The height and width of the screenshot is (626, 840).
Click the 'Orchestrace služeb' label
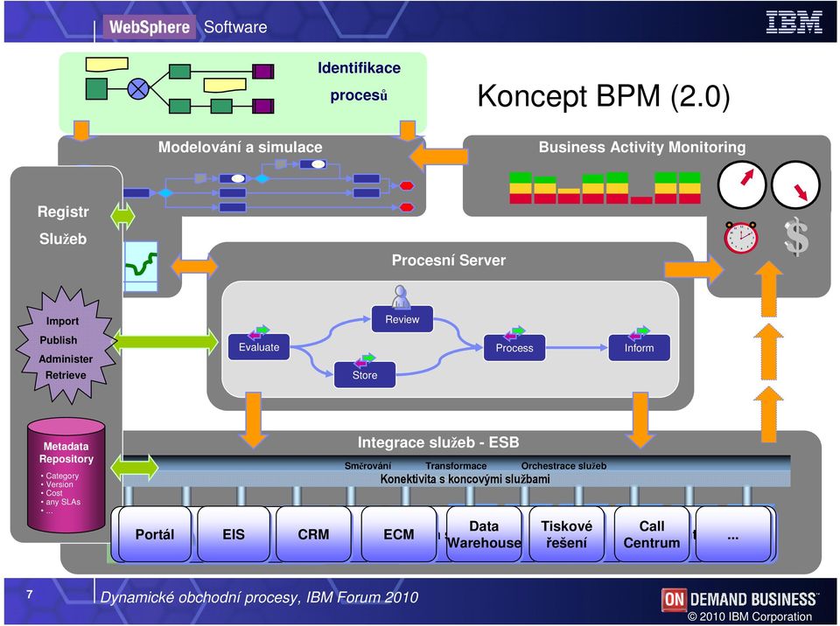(x=563, y=466)
